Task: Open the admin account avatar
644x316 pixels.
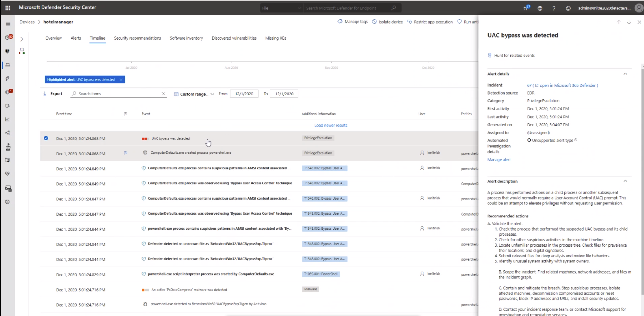Action: (639, 8)
